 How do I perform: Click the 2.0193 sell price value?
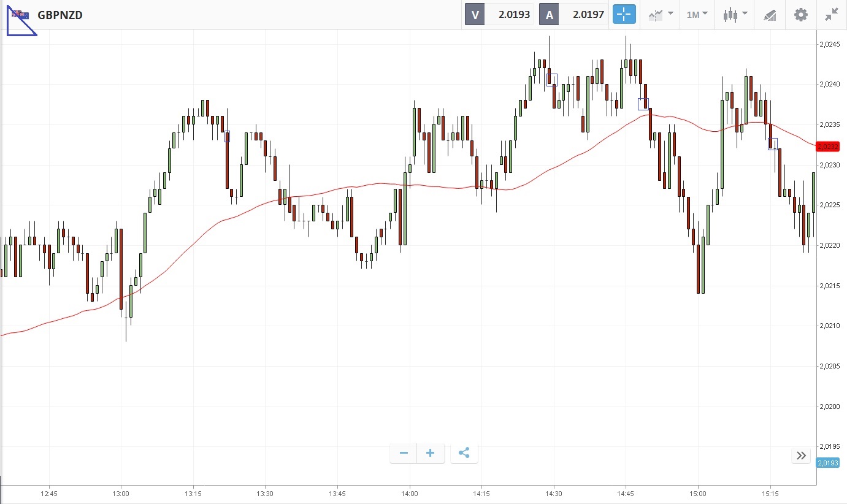click(x=514, y=15)
